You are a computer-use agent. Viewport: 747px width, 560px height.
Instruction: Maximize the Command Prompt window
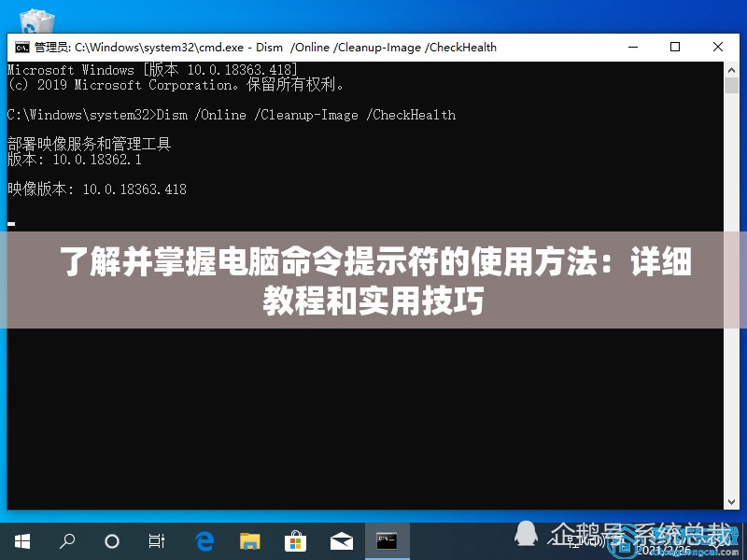pos(675,48)
